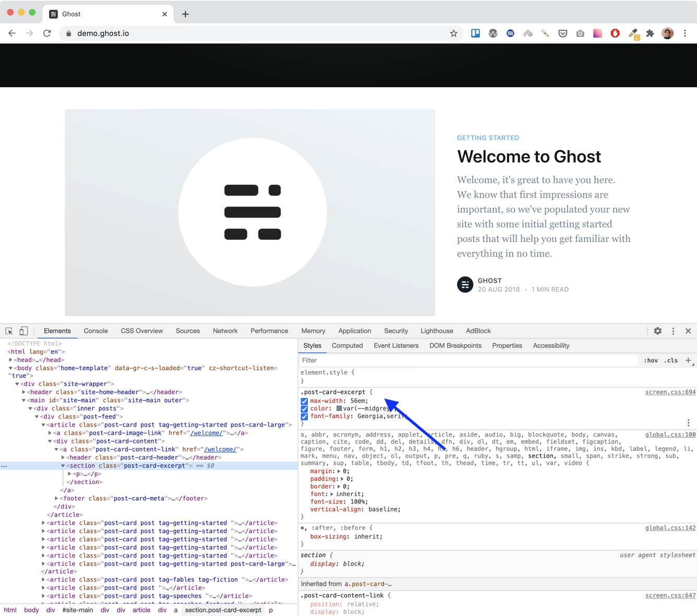Reload the demo.ghost.io page
The height and width of the screenshot is (616, 697).
47,33
